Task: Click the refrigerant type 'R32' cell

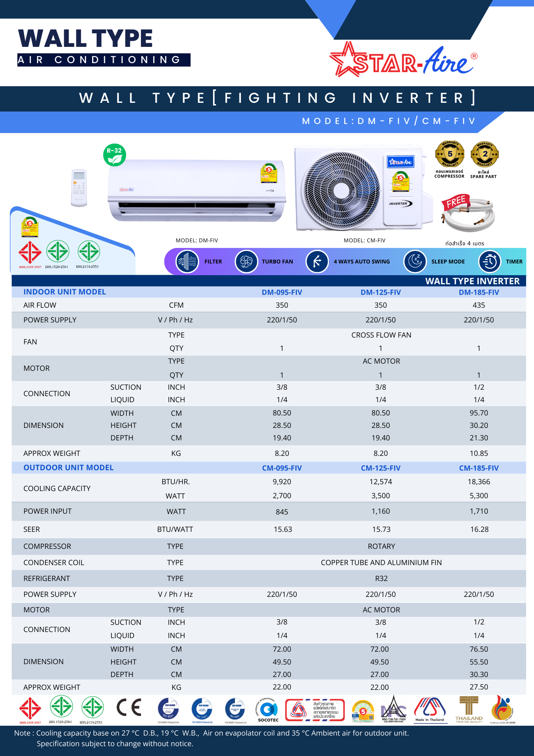Action: tap(381, 578)
